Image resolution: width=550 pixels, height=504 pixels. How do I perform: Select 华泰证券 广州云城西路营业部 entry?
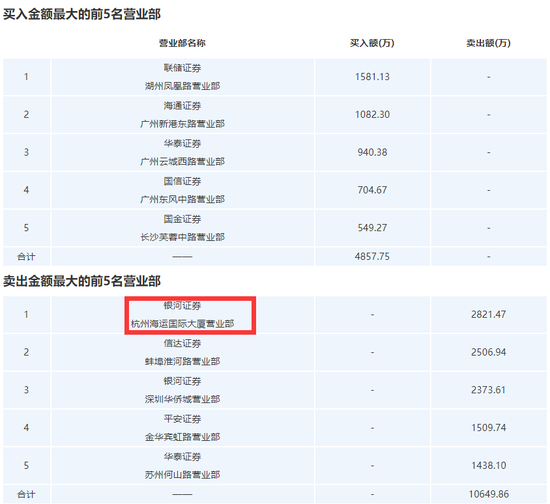click(182, 153)
